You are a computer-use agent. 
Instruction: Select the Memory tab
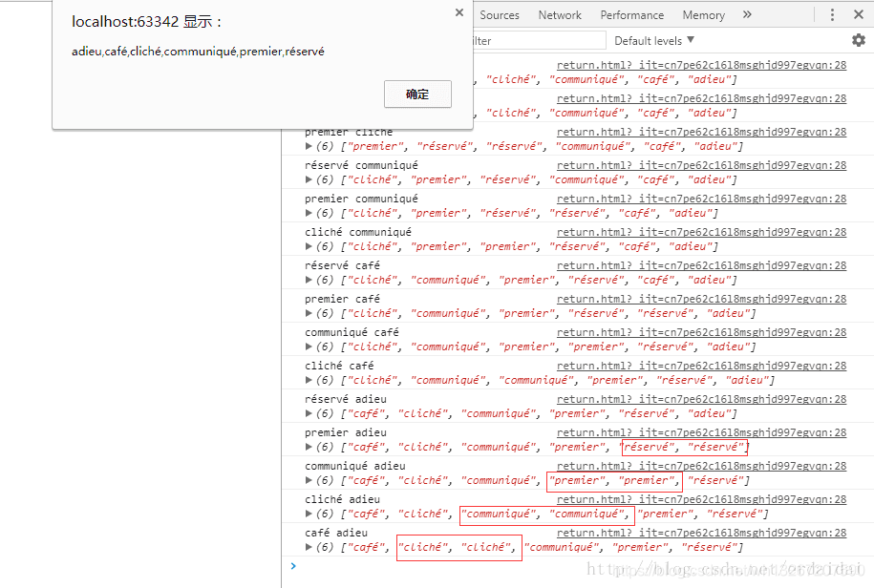point(703,14)
